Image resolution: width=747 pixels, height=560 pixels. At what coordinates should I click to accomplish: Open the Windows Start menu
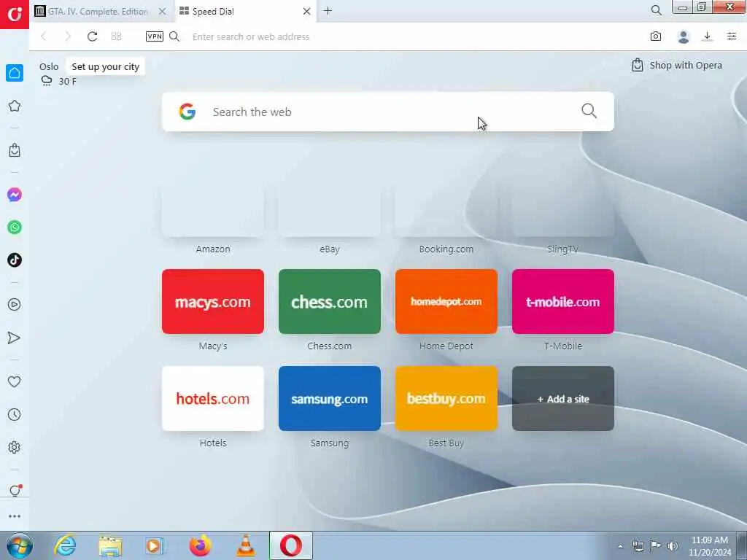(20, 545)
